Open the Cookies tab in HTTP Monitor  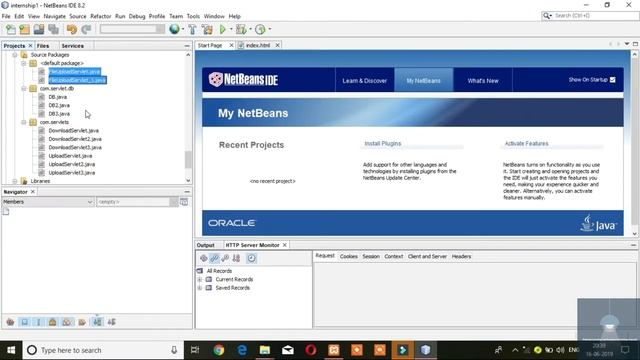click(x=349, y=256)
